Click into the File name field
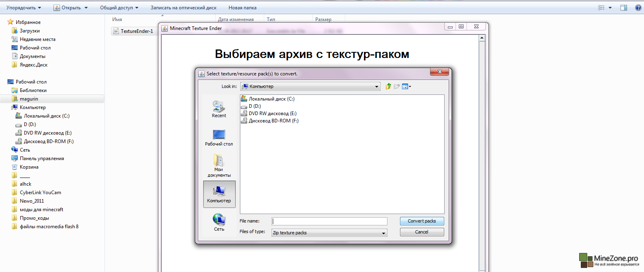Viewport: 644px width, 272px height. pyautogui.click(x=329, y=221)
